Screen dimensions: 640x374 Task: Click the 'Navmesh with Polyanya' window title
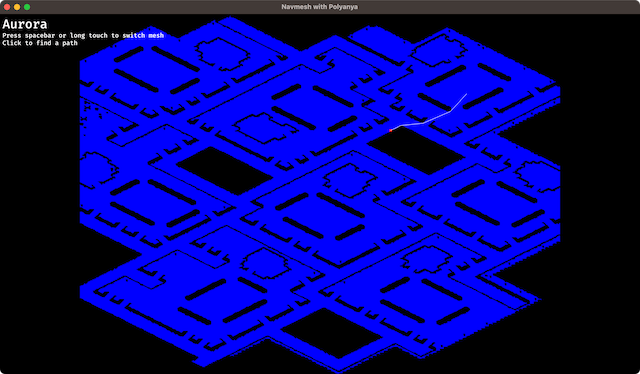tap(320, 7)
